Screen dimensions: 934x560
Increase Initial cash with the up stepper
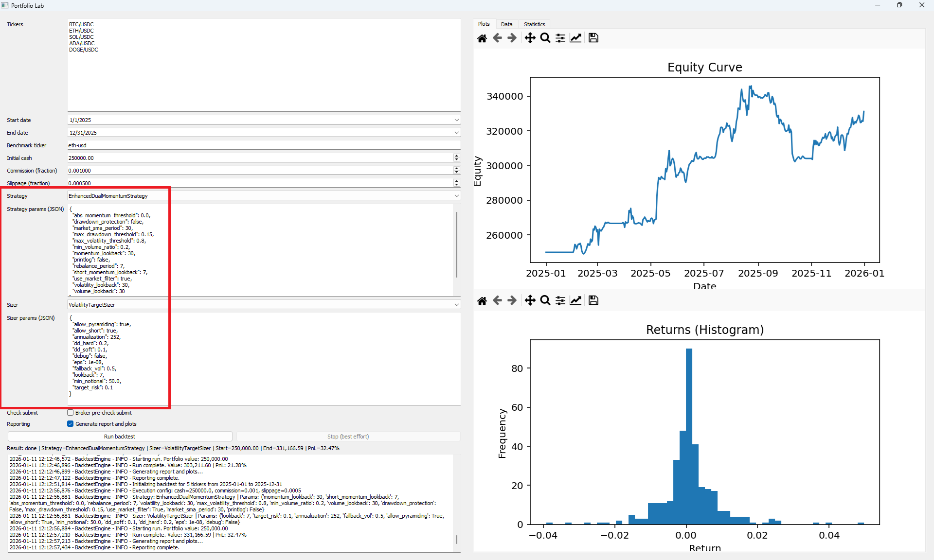tap(456, 156)
